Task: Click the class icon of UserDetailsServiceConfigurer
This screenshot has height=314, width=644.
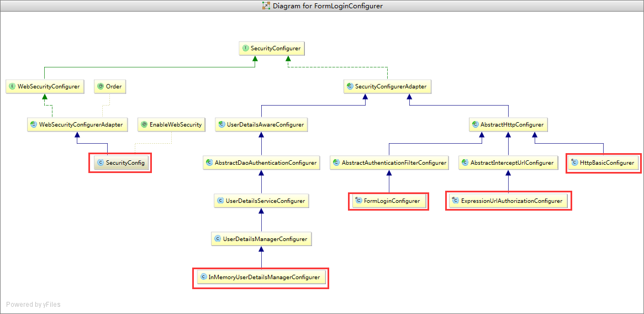Action: point(220,201)
